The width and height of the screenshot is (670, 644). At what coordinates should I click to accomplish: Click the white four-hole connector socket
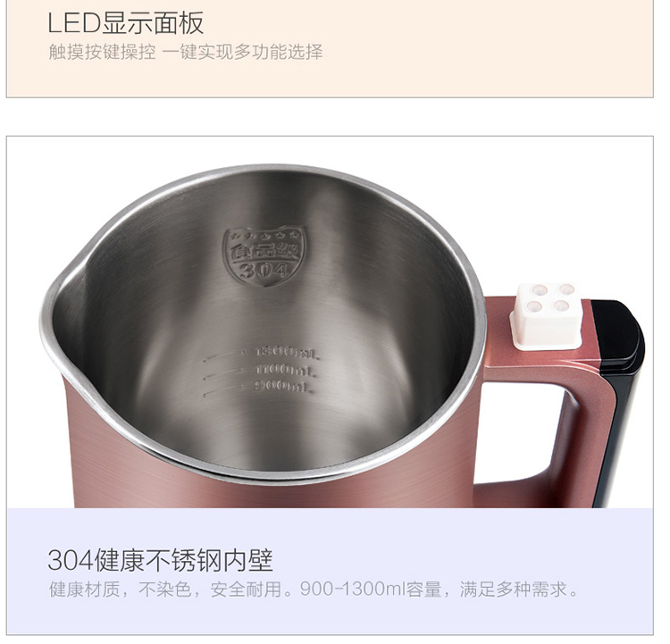pos(547,315)
